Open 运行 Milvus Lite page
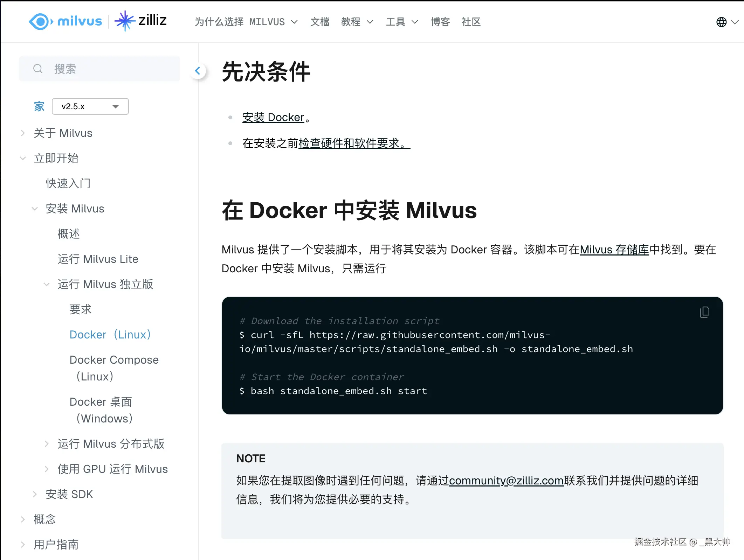The width and height of the screenshot is (744, 560). [x=98, y=259]
